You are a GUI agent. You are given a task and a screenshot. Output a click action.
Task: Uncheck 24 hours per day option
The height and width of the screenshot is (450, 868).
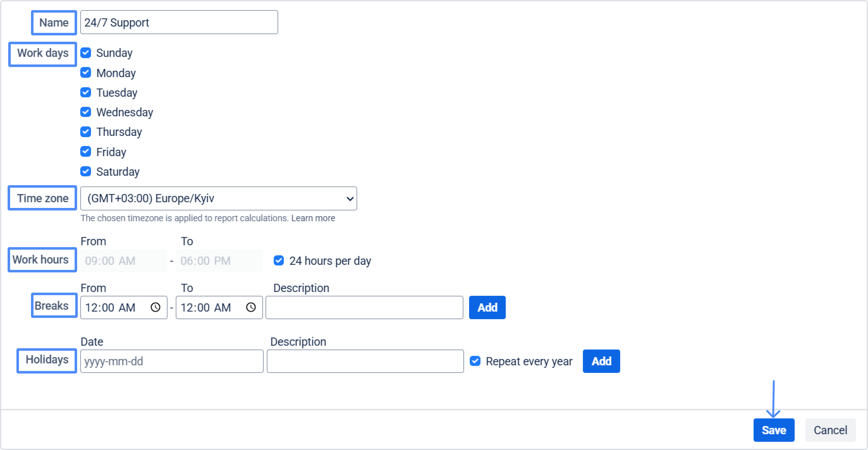[279, 261]
